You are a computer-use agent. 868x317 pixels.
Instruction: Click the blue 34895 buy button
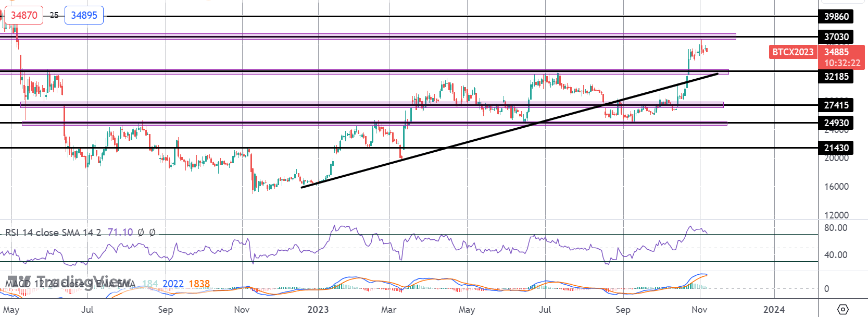tap(84, 15)
